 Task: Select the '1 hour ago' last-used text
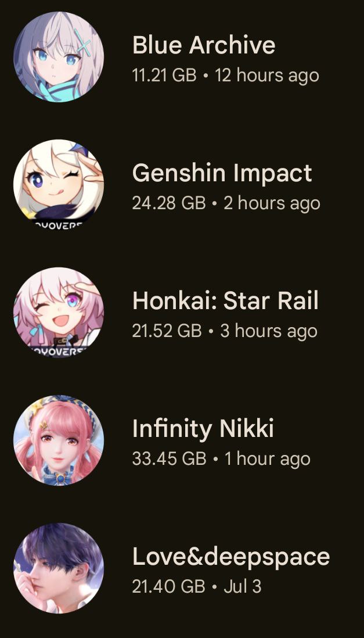click(268, 460)
